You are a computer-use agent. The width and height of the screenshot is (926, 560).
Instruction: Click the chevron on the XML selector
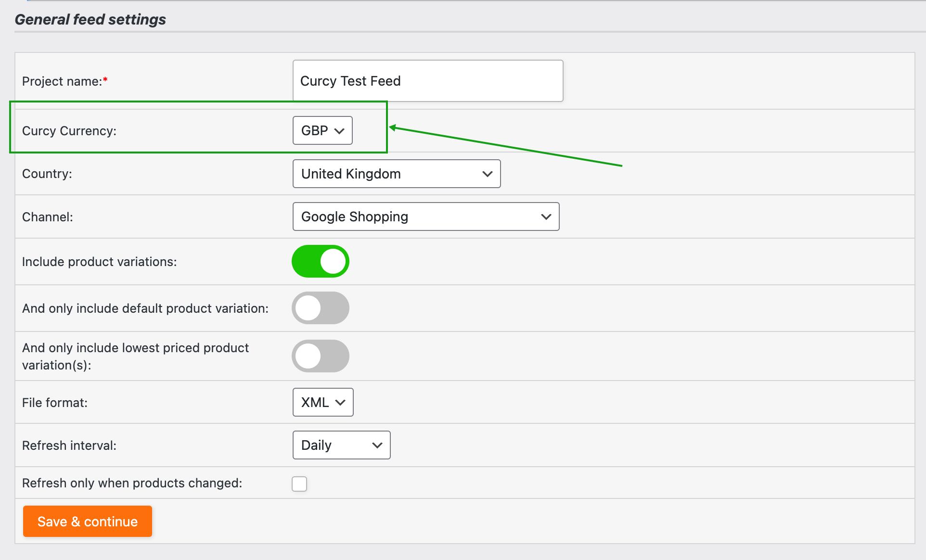click(x=340, y=402)
